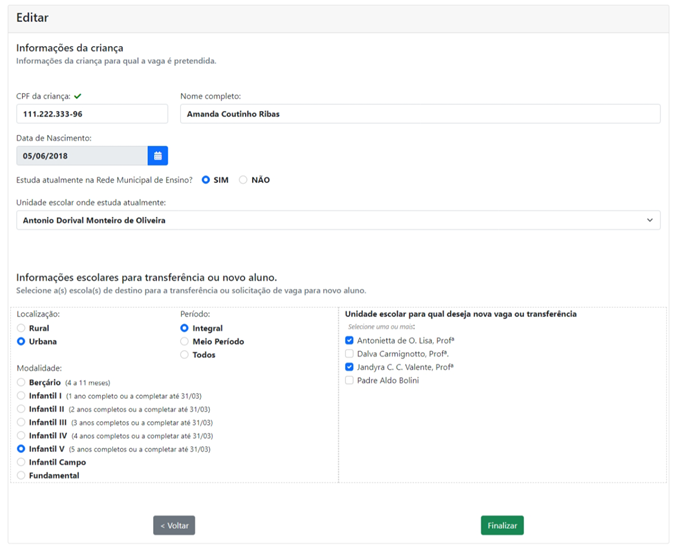Expand the current school unit dropdown
This screenshot has height=555, width=680.
[338, 220]
